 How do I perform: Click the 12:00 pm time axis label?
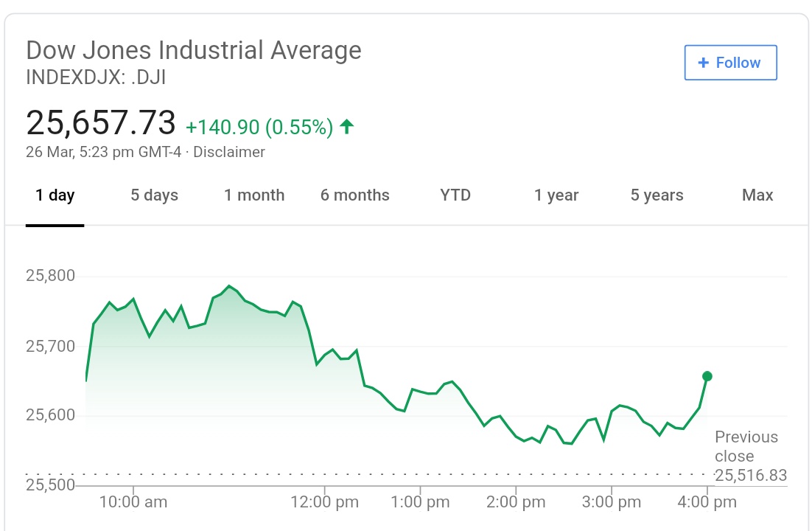325,503
